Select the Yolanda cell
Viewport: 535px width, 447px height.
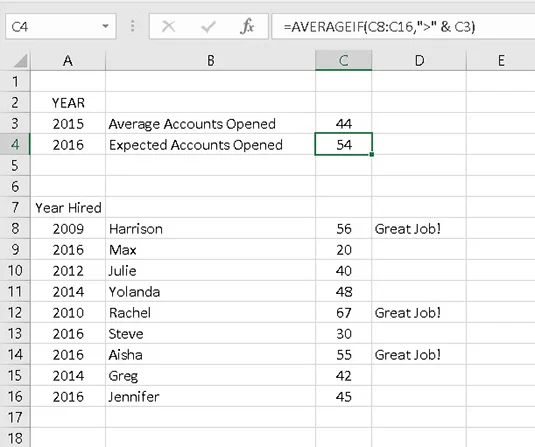pyautogui.click(x=211, y=291)
